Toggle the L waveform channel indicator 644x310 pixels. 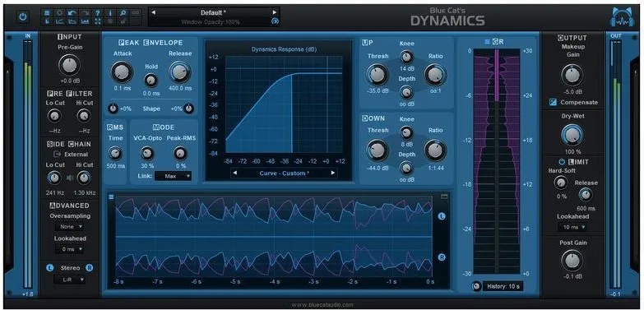[442, 216]
